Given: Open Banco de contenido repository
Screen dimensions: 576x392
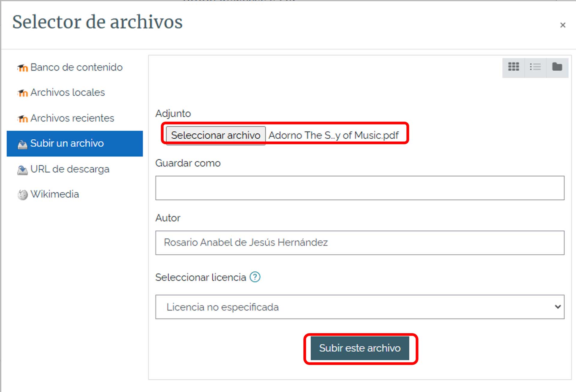Looking at the screenshot, I should click(70, 67).
